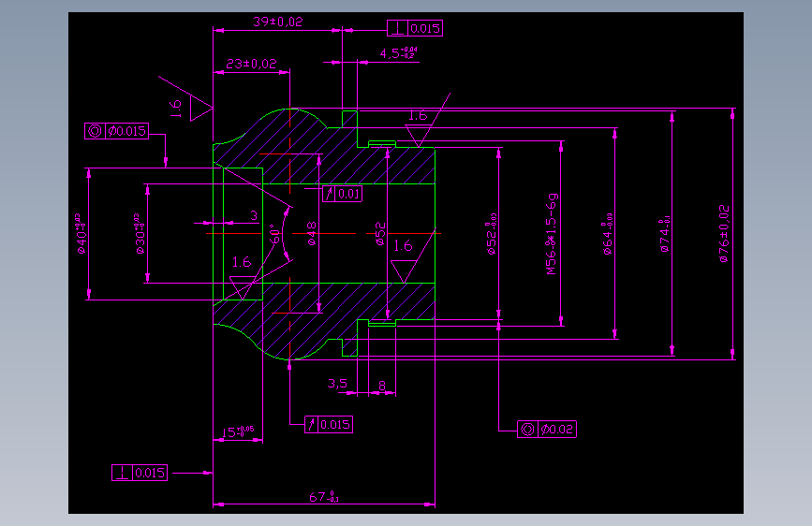812x526 pixels.
Task: Click the 60° angle dimension
Action: [275, 233]
